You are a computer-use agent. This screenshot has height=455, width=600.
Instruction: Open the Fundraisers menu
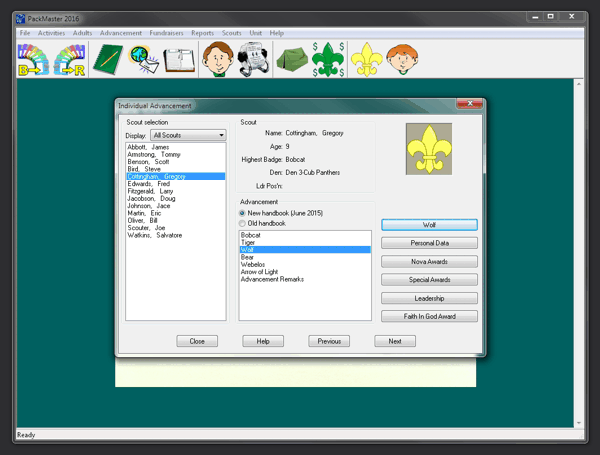(x=166, y=33)
